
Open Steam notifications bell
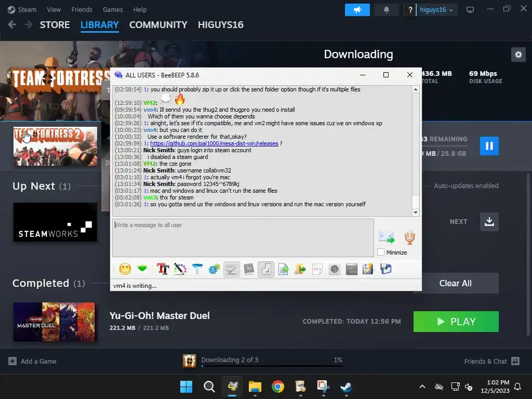tap(386, 10)
